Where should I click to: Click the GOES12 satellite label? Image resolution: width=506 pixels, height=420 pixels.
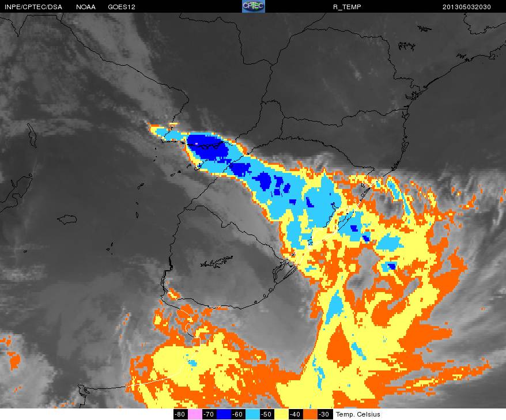tap(122, 7)
